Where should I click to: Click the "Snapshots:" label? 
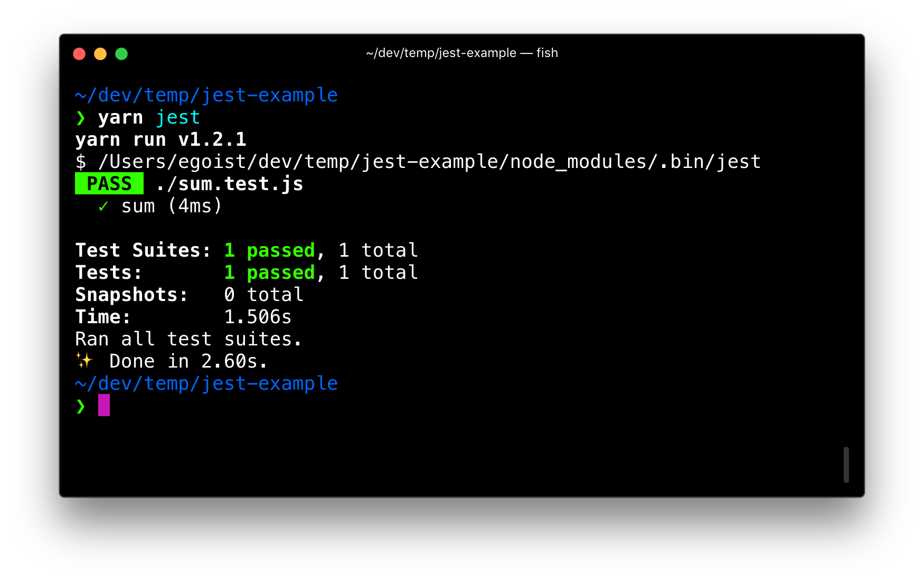point(131,295)
